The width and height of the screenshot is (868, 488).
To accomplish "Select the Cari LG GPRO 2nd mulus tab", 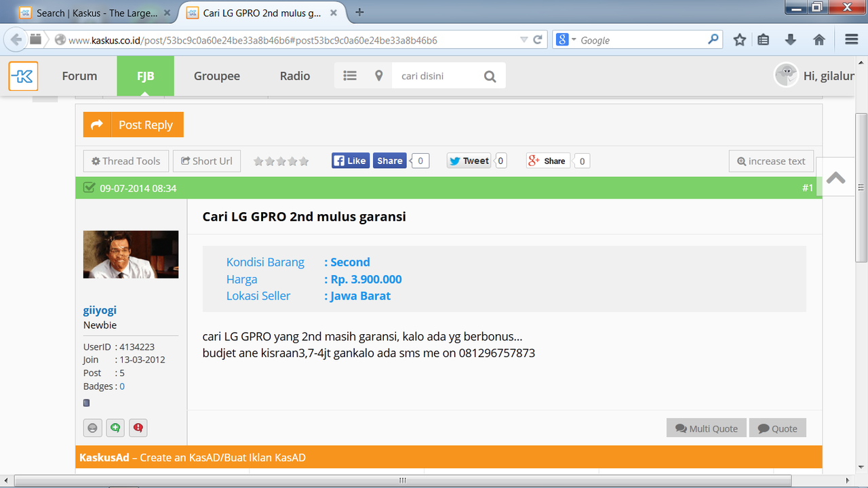I will (x=261, y=13).
